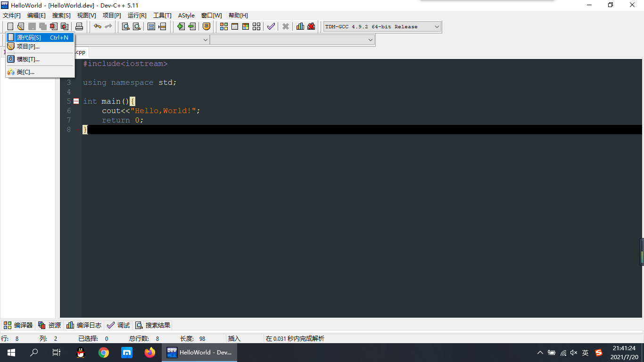
Task: Open the 编译日志 tab
Action: [x=83, y=325]
